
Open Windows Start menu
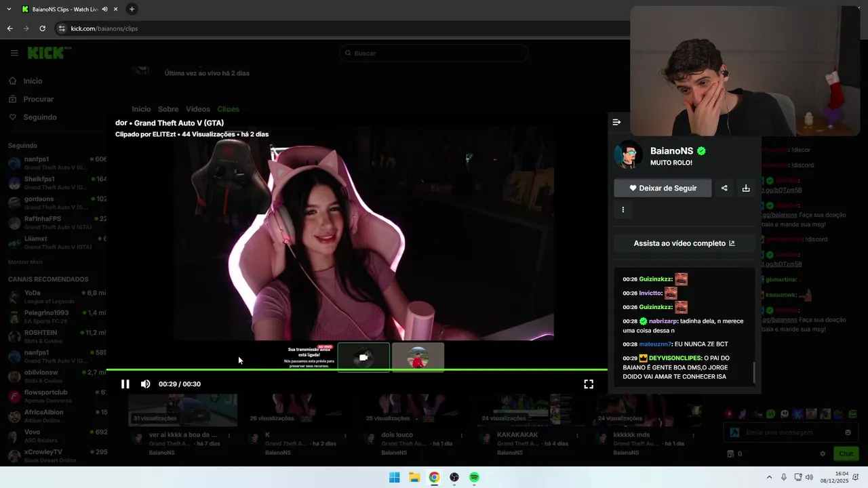(394, 477)
